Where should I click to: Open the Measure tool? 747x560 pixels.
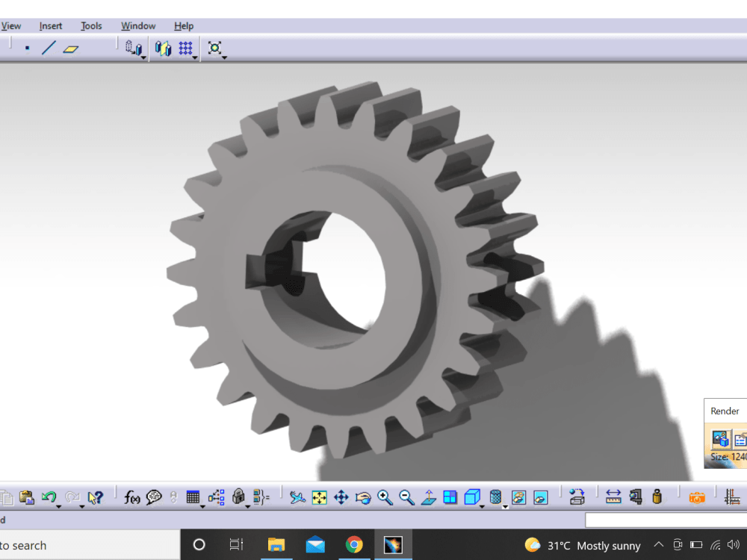[x=613, y=497]
